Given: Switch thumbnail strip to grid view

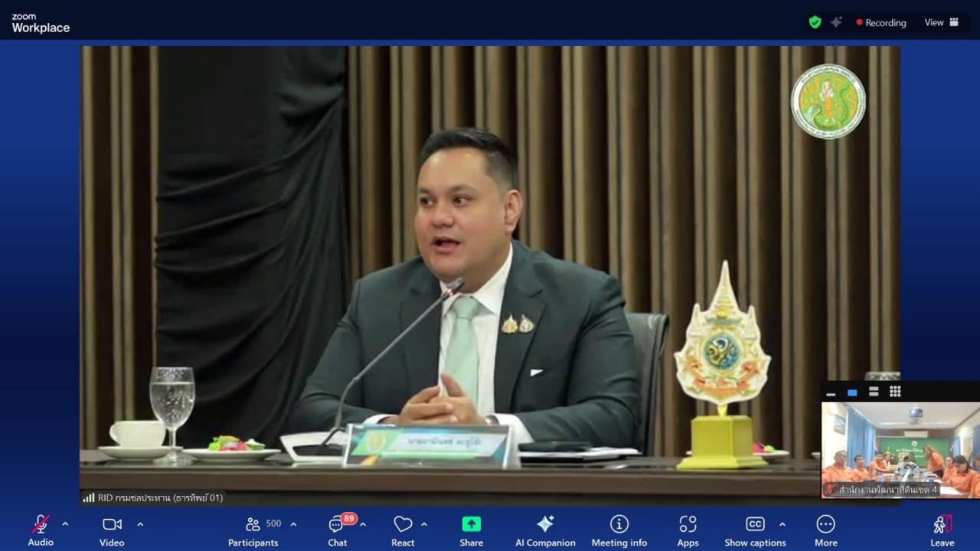Looking at the screenshot, I should click(895, 392).
